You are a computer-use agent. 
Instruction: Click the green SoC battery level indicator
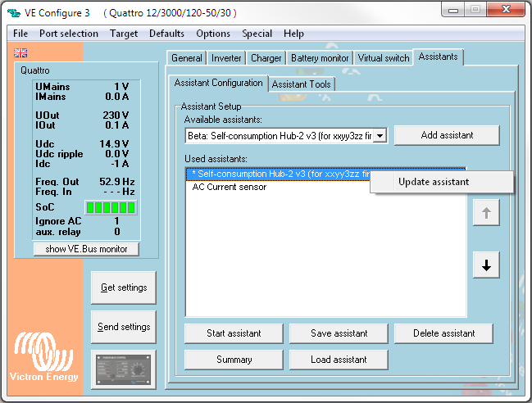coord(111,208)
